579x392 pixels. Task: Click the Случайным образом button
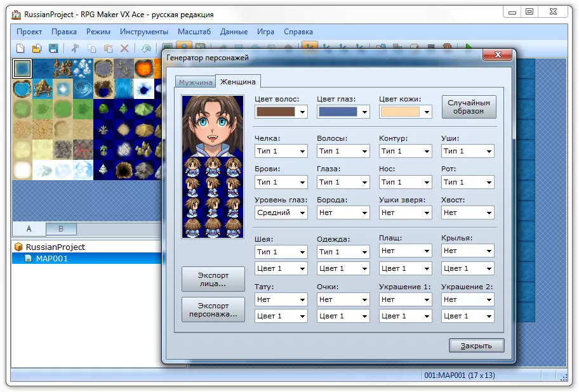[469, 107]
